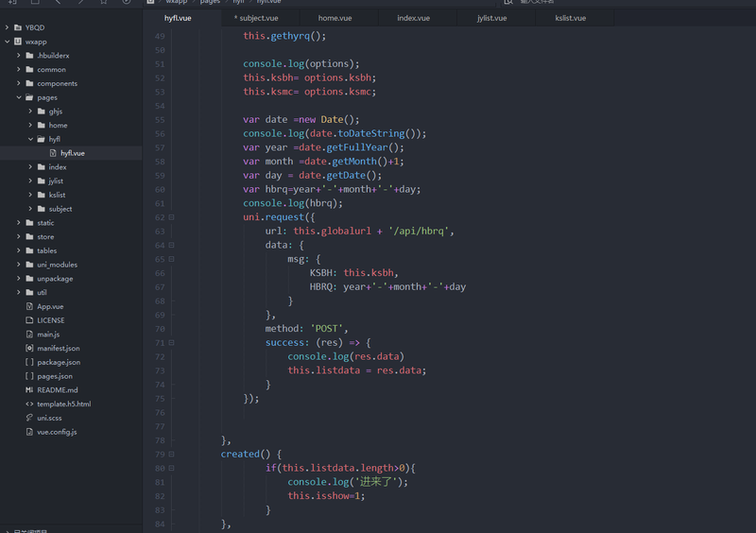
Task: Click the wxapp project icon
Action: pyautogui.click(x=18, y=42)
